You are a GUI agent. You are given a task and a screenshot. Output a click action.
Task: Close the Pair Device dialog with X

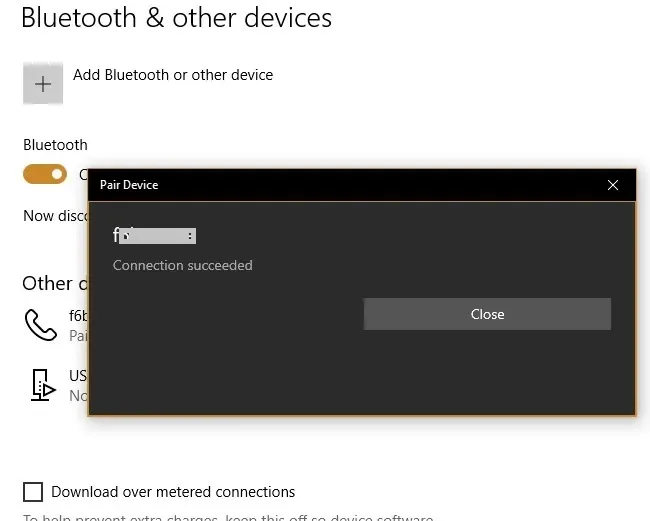[x=612, y=185]
